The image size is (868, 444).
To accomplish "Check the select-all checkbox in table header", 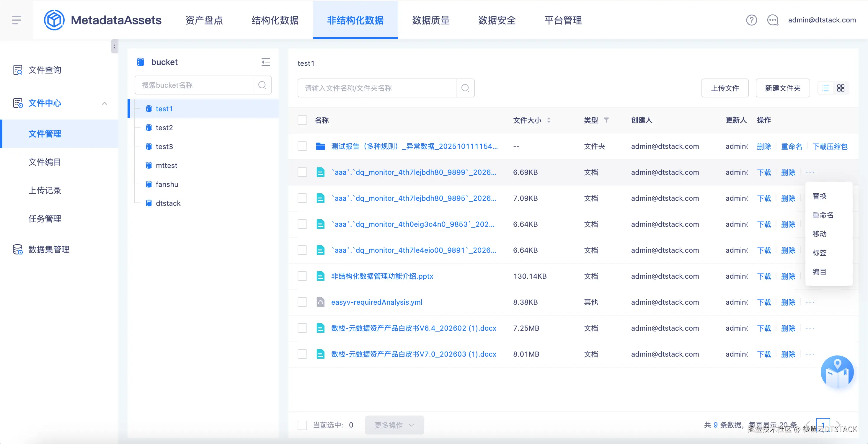I will tap(302, 120).
